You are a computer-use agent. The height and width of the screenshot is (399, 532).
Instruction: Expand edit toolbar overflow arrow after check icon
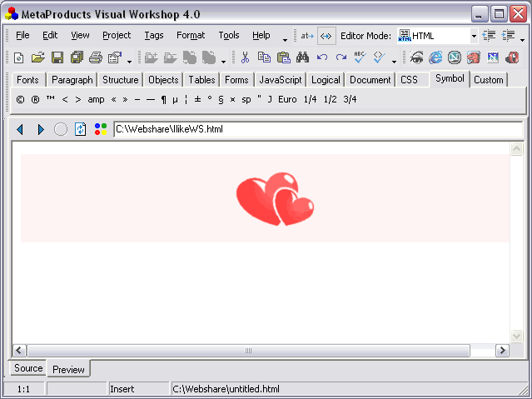click(x=394, y=62)
